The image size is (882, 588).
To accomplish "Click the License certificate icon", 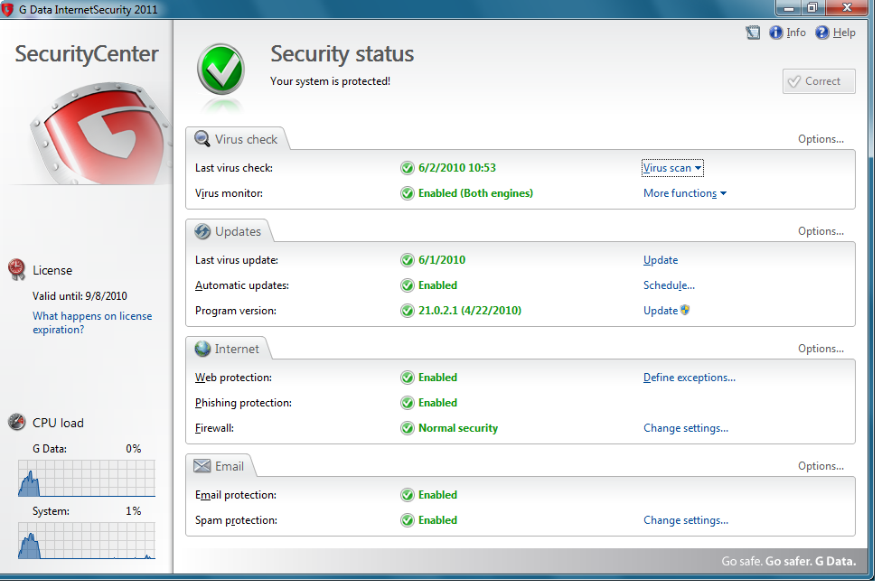I will (17, 269).
